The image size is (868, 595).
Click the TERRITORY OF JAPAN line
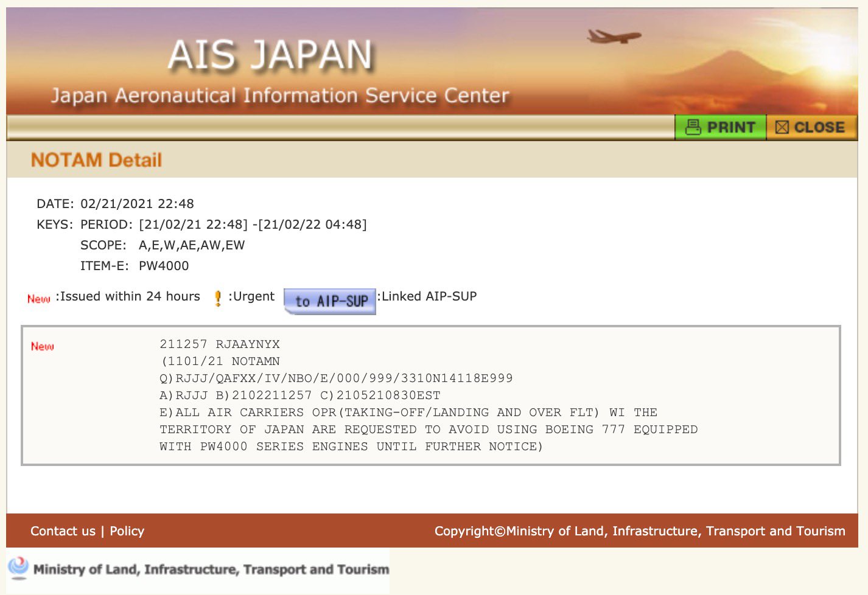429,430
